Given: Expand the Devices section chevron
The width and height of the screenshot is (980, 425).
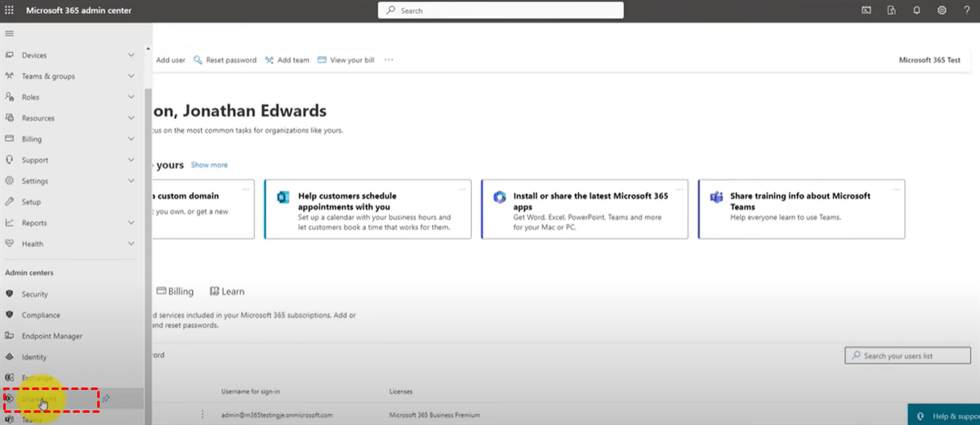Looking at the screenshot, I should [131, 55].
